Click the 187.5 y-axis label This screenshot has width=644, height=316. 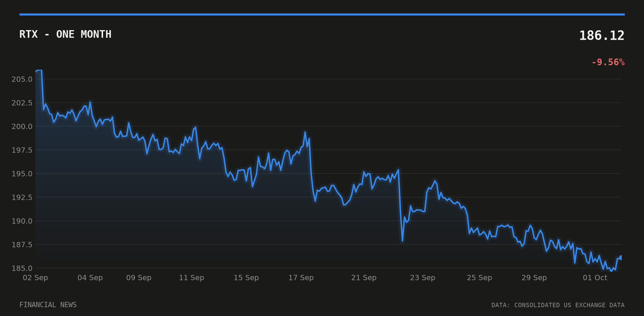point(22,244)
